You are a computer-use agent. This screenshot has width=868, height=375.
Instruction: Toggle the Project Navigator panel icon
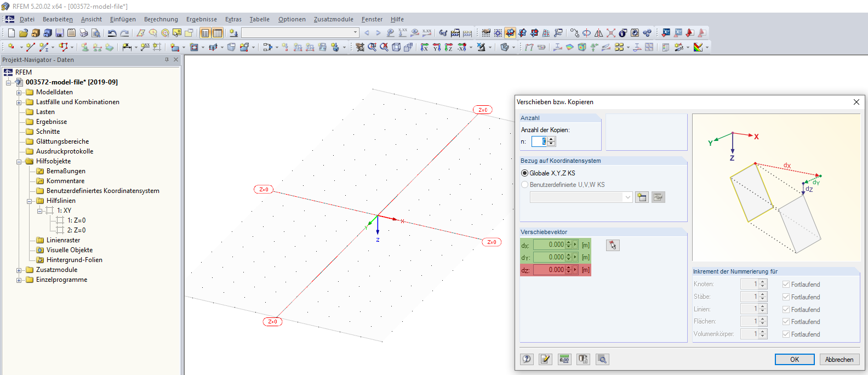coord(205,33)
